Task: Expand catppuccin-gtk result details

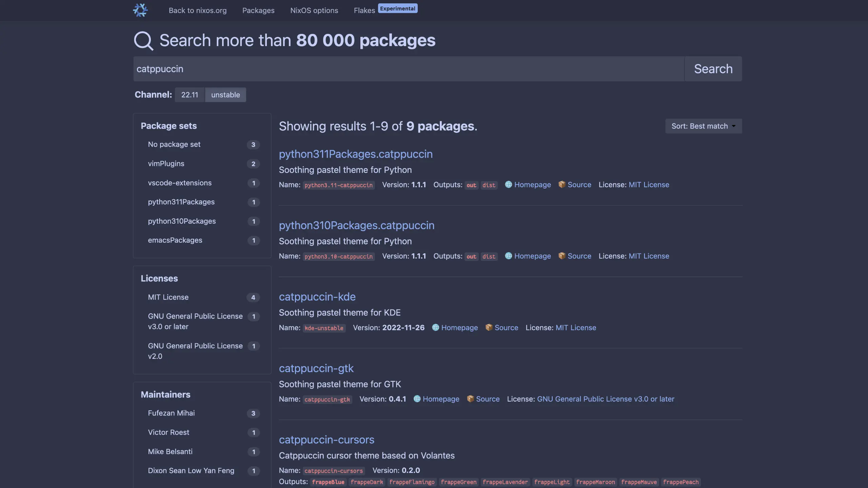Action: pyautogui.click(x=316, y=368)
